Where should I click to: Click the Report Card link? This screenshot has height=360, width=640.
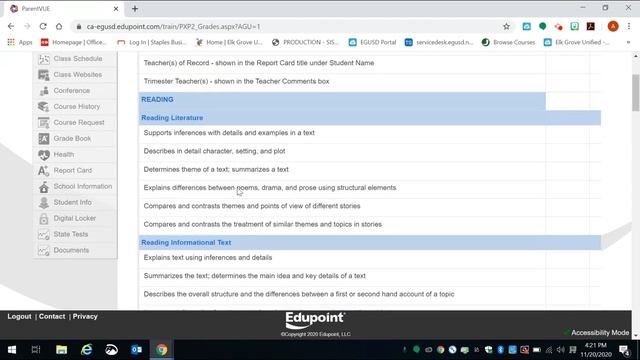coord(73,171)
